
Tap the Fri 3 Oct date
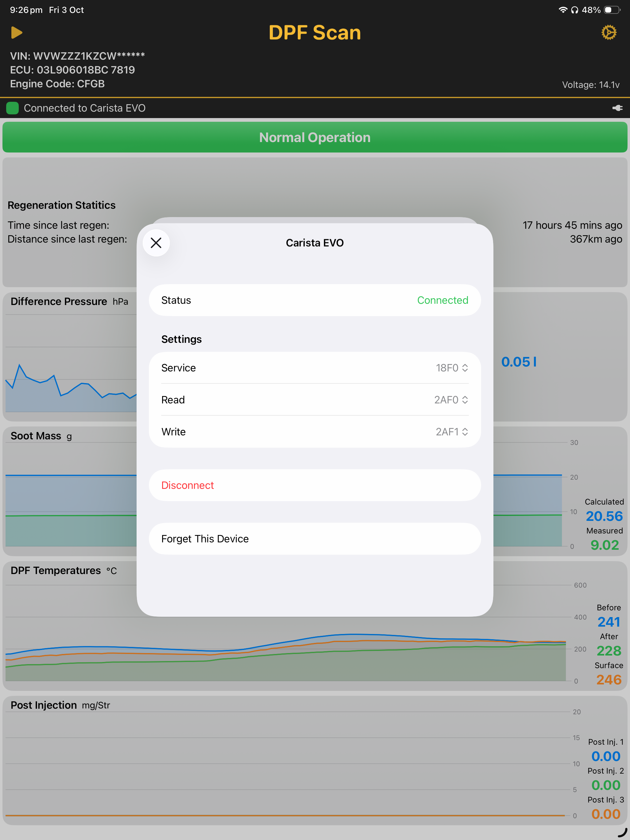[x=66, y=10]
